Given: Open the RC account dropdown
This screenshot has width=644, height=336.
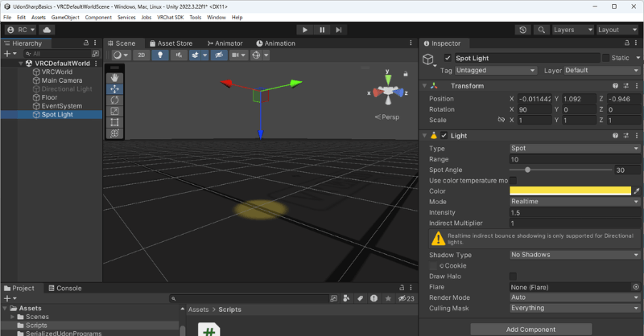Looking at the screenshot, I should pos(21,30).
